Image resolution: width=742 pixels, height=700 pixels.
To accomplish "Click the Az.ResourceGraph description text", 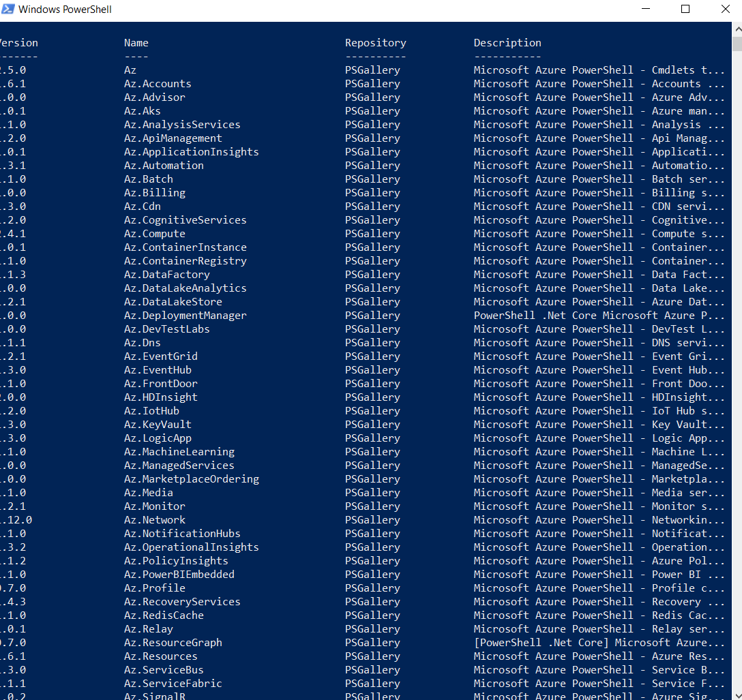I will click(x=600, y=642).
